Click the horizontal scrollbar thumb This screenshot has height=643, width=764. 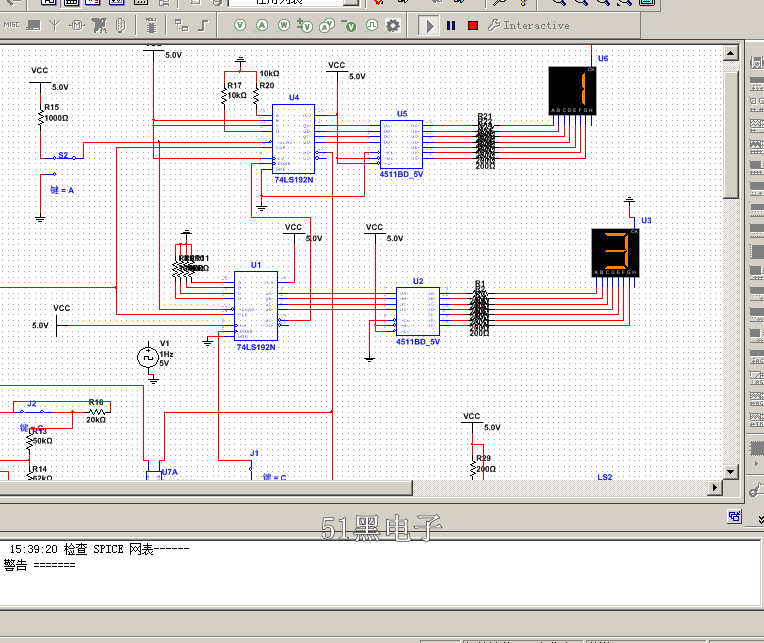click(x=206, y=487)
